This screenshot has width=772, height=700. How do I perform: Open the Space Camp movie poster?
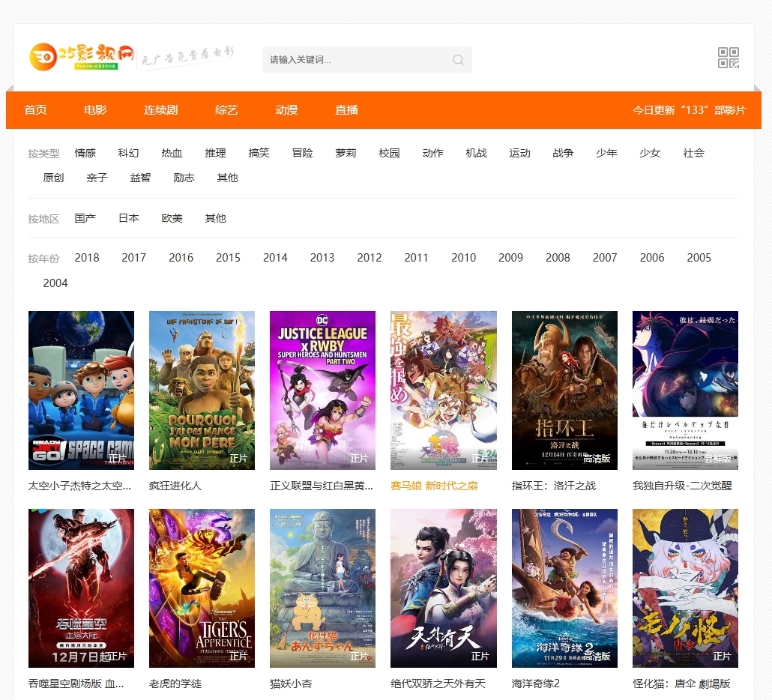point(81,390)
